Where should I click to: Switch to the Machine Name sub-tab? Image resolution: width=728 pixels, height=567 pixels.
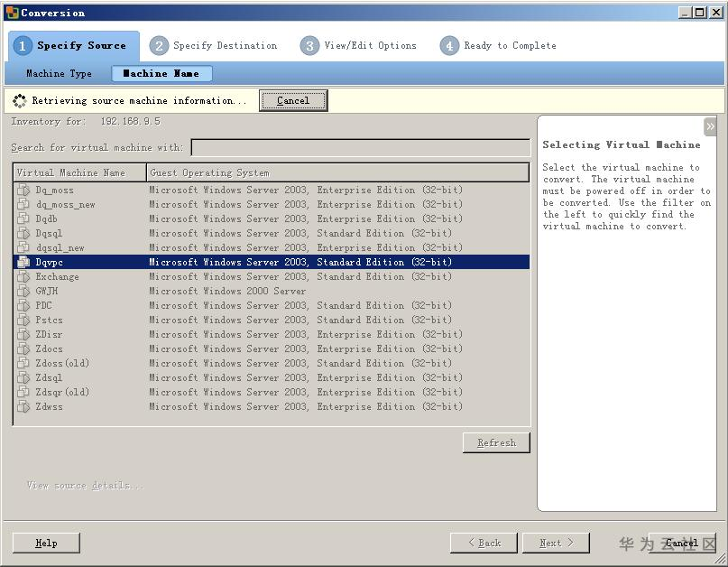(x=161, y=73)
